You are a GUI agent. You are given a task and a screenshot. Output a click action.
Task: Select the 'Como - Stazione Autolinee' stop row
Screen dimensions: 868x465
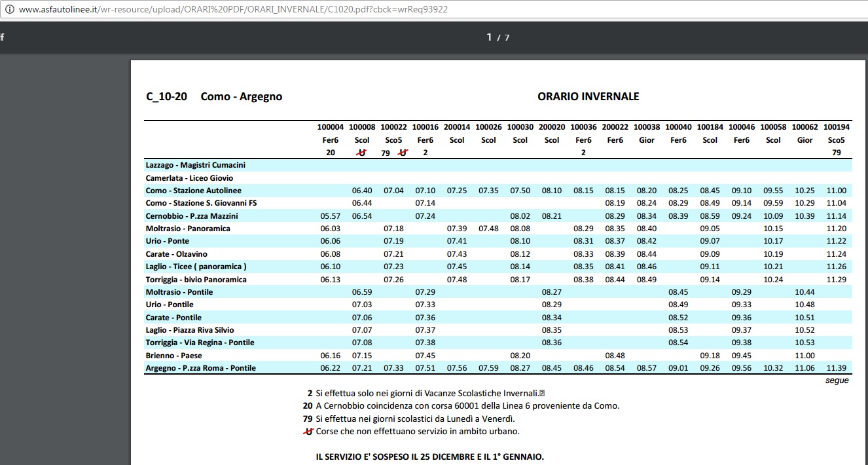[498, 191]
